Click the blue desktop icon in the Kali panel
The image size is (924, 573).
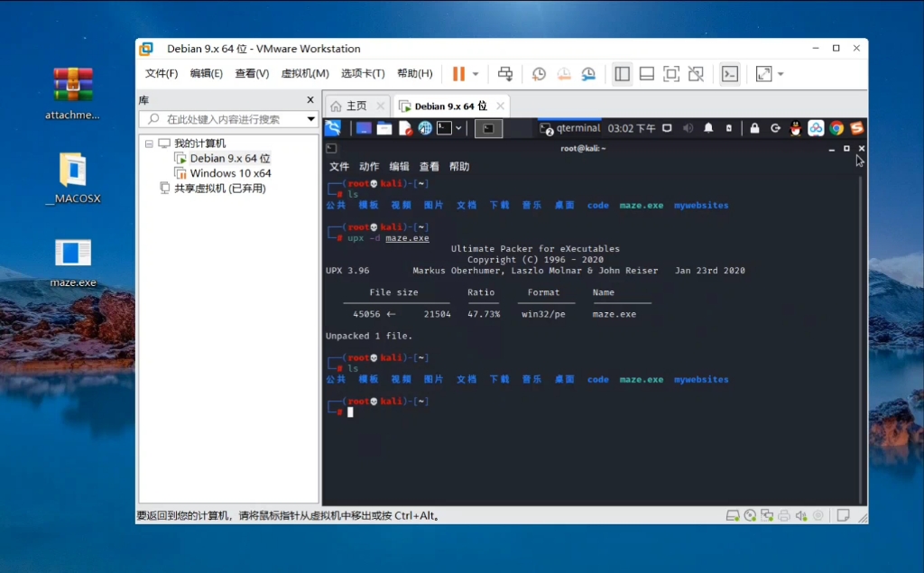tap(364, 128)
